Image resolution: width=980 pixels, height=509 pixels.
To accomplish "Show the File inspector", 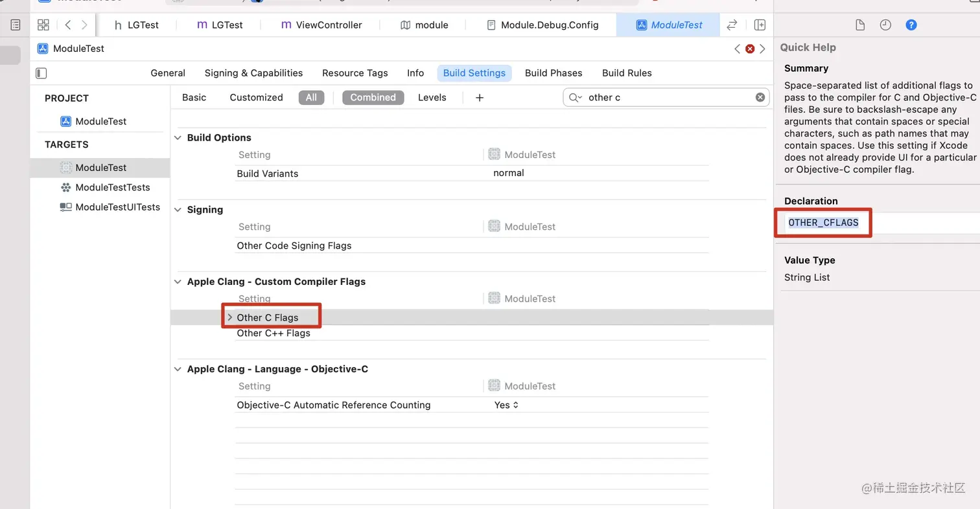I will [x=860, y=25].
